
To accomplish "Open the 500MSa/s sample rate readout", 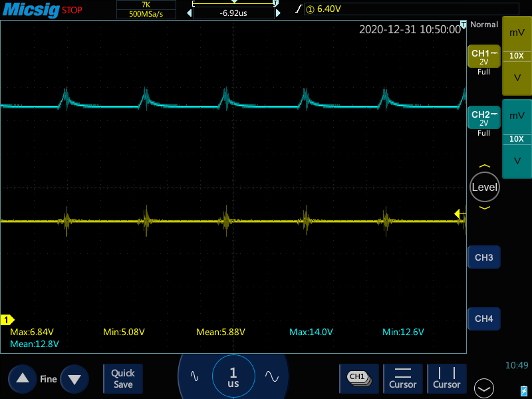I will tap(146, 14).
